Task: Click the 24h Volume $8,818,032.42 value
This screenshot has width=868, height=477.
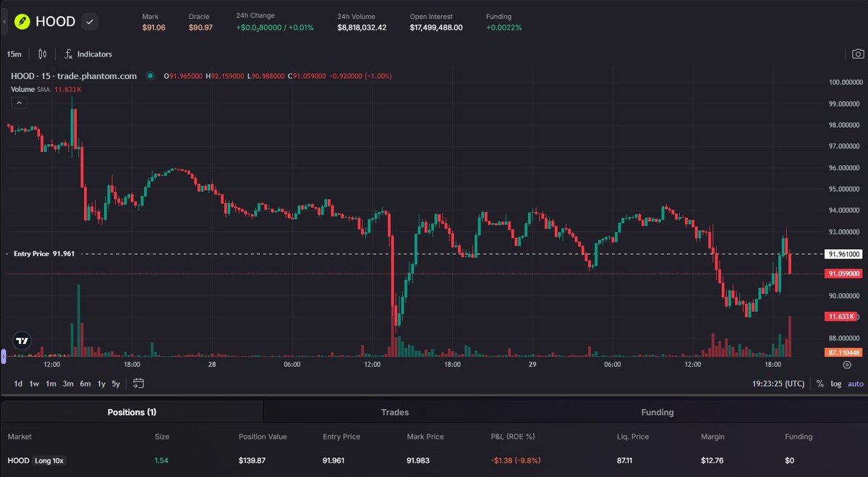Action: pyautogui.click(x=362, y=28)
